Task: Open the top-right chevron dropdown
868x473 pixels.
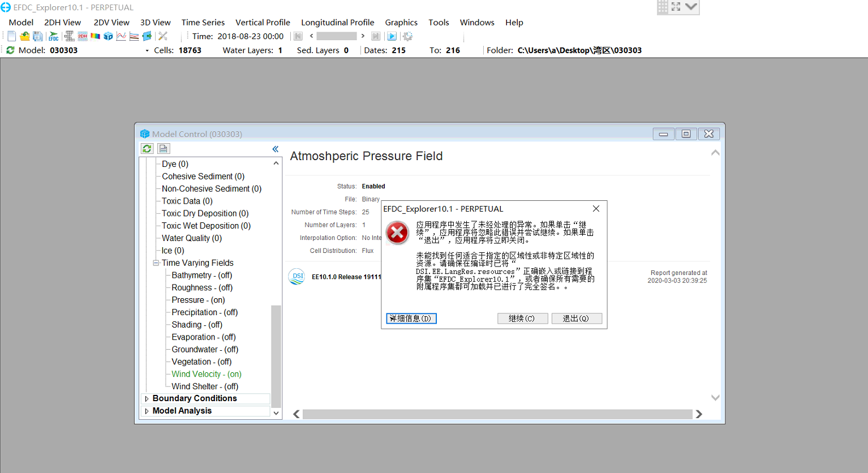Action: (x=691, y=7)
